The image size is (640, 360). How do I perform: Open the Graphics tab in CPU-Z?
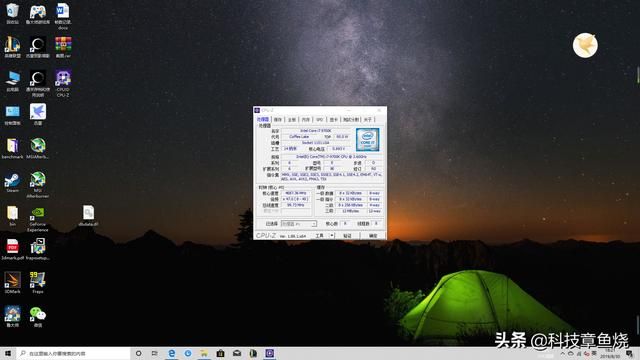[x=333, y=119]
